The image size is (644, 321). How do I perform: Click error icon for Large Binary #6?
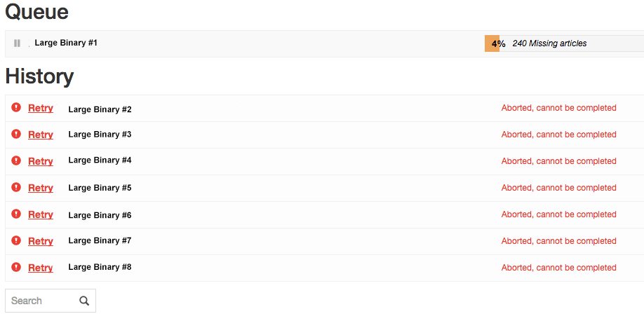[x=16, y=214]
